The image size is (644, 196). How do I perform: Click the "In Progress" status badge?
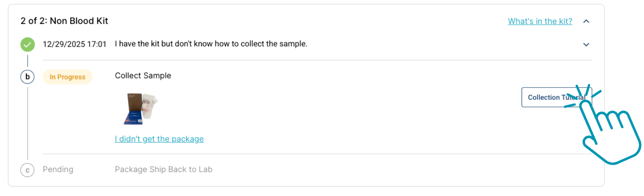pos(68,77)
